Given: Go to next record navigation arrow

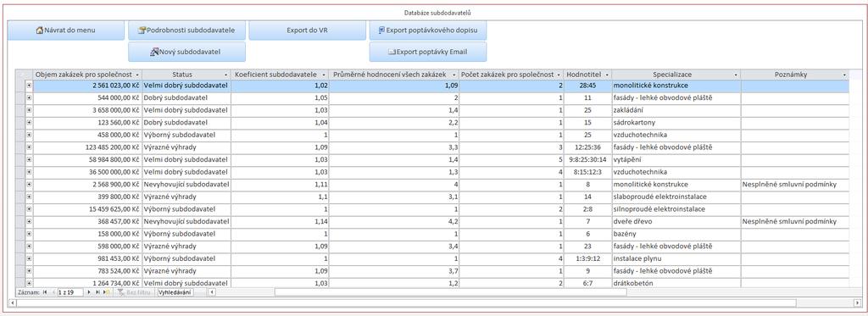Looking at the screenshot, I should point(88,291).
